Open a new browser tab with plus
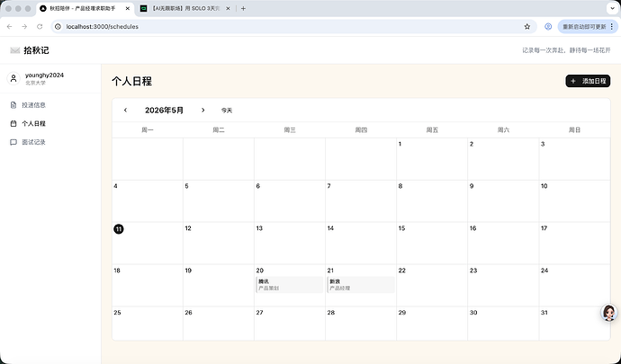This screenshot has width=621, height=364. [243, 8]
